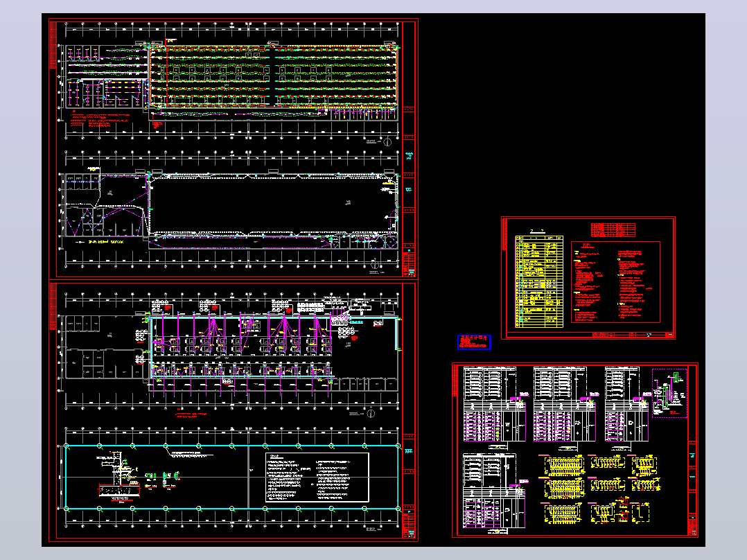Select the bottom-left distribution schedule table

495,491
